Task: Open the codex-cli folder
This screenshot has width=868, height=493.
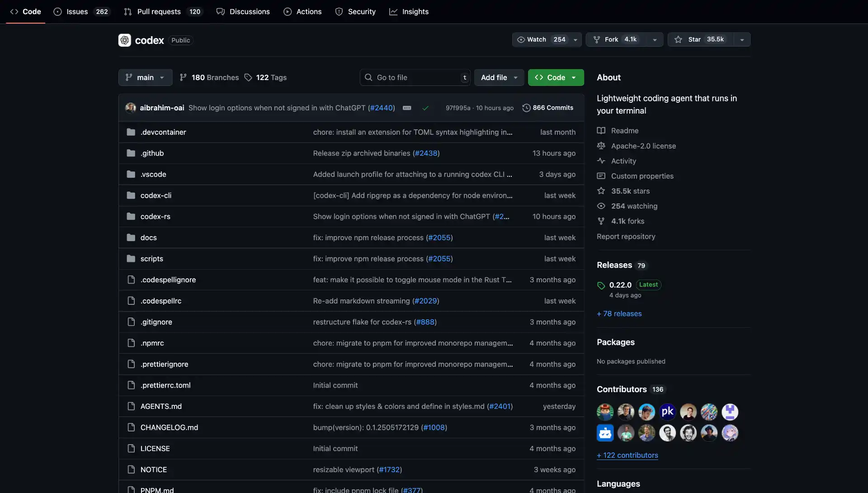Action: click(x=156, y=195)
